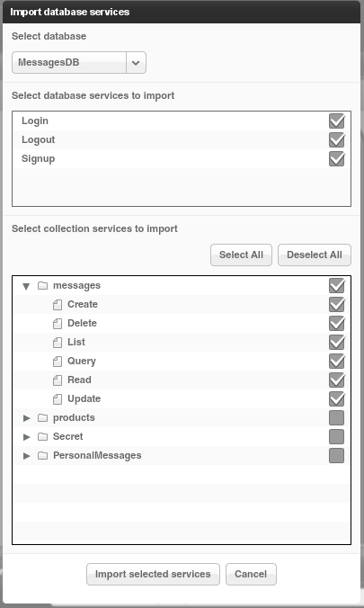Expand the PersonalMessages collection tree
The height and width of the screenshot is (608, 364).
(x=26, y=456)
